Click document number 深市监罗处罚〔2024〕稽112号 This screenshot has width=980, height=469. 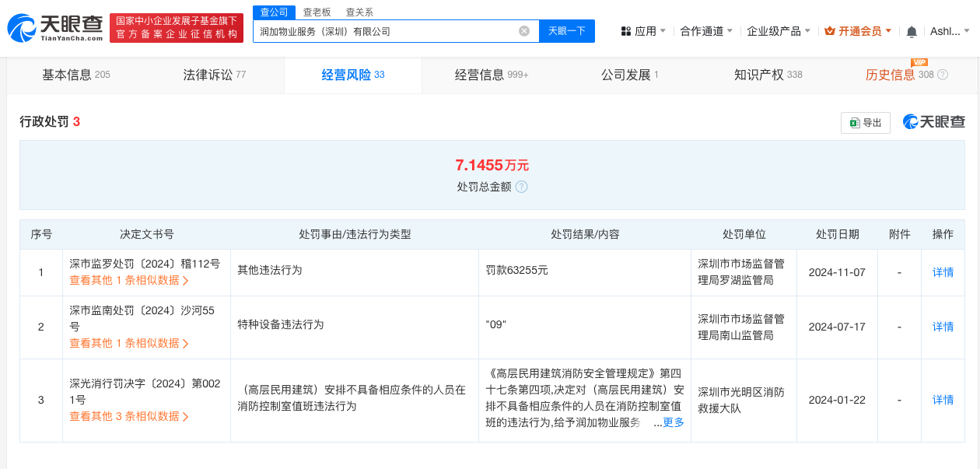pyautogui.click(x=145, y=264)
